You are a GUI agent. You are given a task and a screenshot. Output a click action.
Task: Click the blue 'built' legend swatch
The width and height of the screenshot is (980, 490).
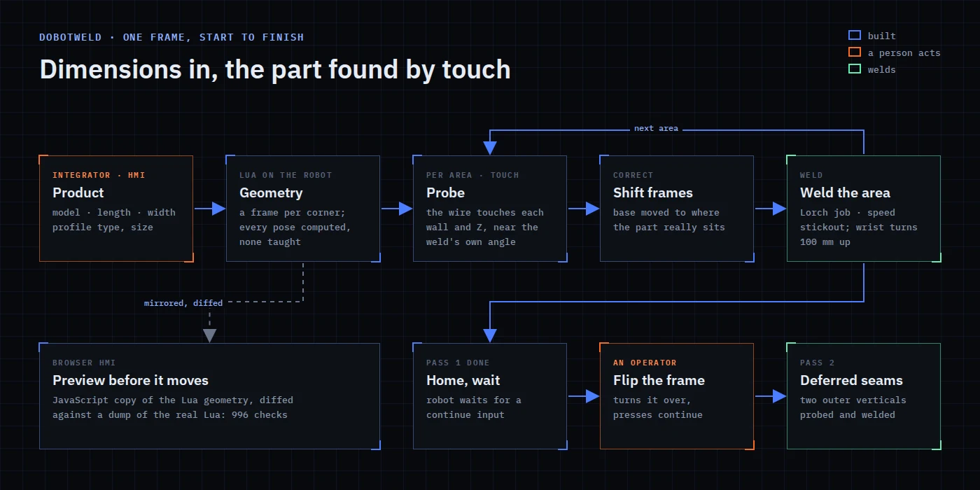(x=854, y=36)
